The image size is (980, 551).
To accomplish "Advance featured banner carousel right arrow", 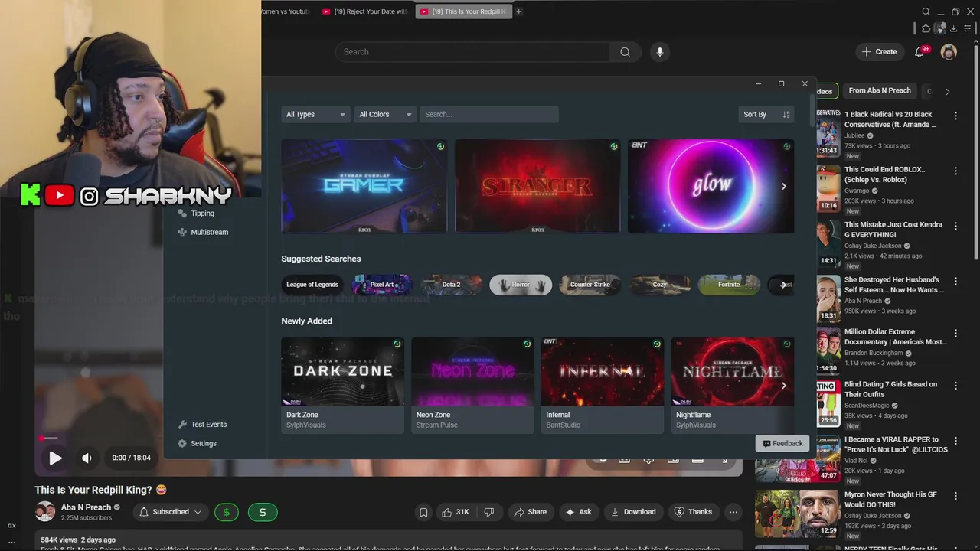I will [783, 186].
